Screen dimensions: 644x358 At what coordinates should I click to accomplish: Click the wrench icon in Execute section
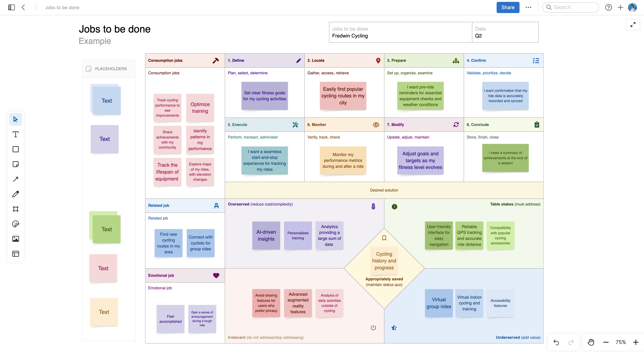click(296, 124)
